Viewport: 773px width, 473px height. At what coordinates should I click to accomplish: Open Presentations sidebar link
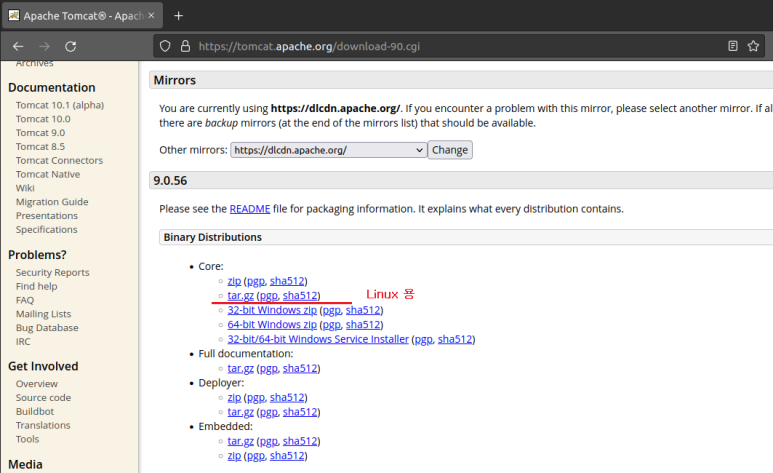(x=47, y=216)
